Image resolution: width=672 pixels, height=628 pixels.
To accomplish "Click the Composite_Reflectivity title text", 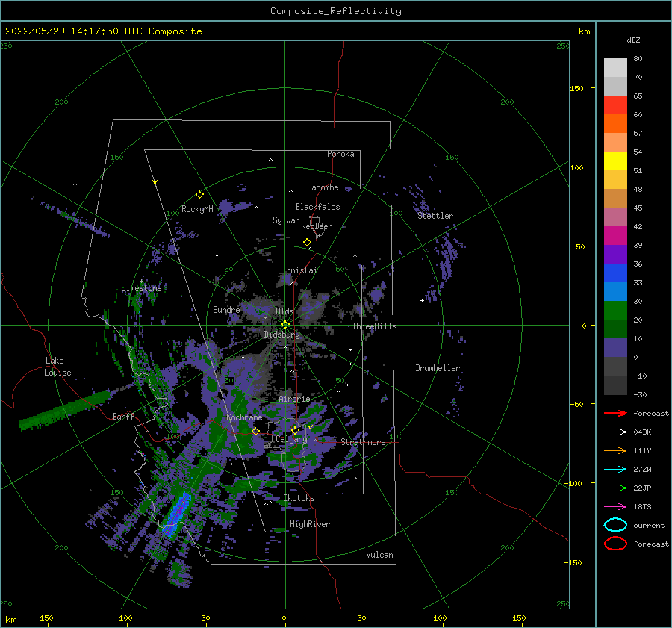I will click(x=336, y=11).
